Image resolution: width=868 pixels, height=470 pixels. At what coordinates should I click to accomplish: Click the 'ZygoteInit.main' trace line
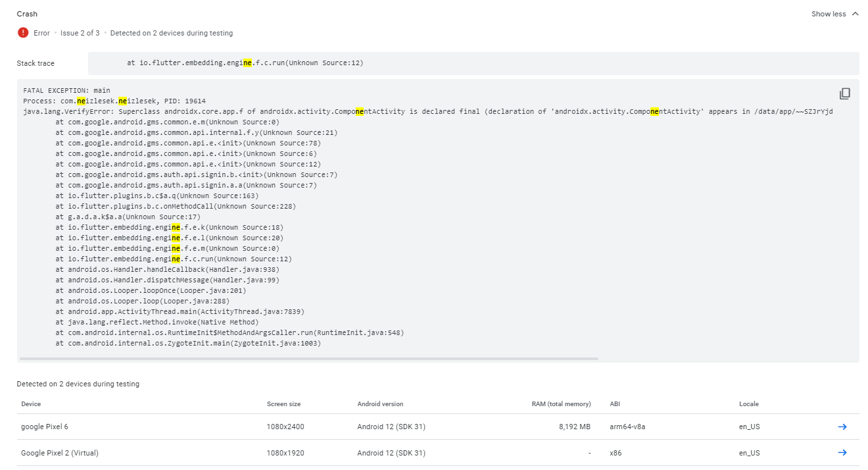pos(188,343)
